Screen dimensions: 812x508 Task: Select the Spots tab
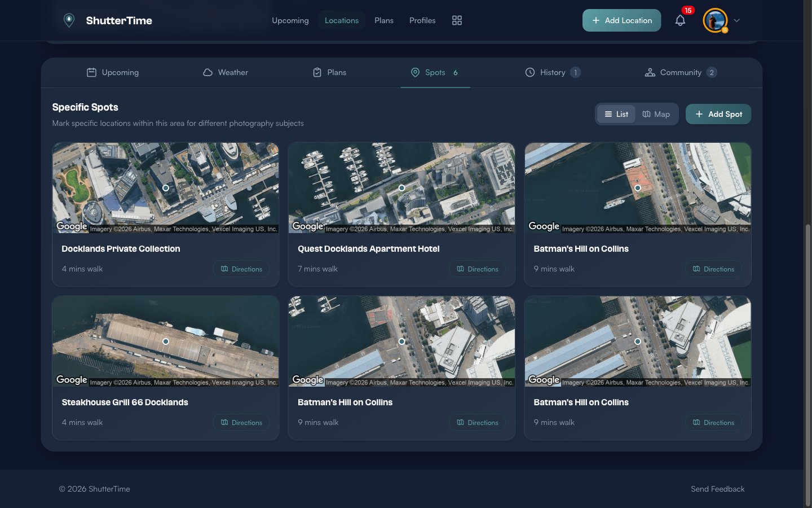[x=435, y=72]
